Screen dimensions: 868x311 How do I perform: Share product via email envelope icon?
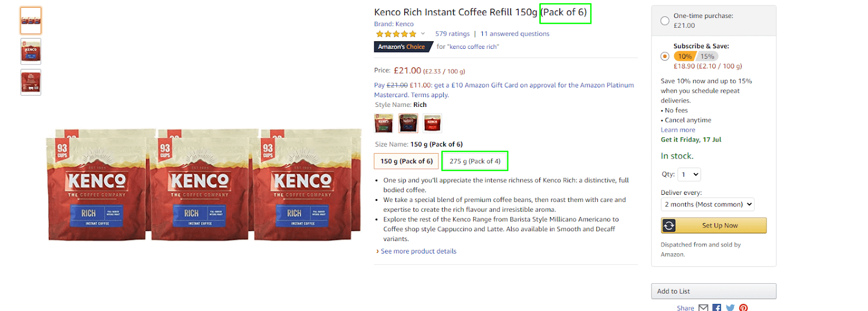(x=703, y=308)
